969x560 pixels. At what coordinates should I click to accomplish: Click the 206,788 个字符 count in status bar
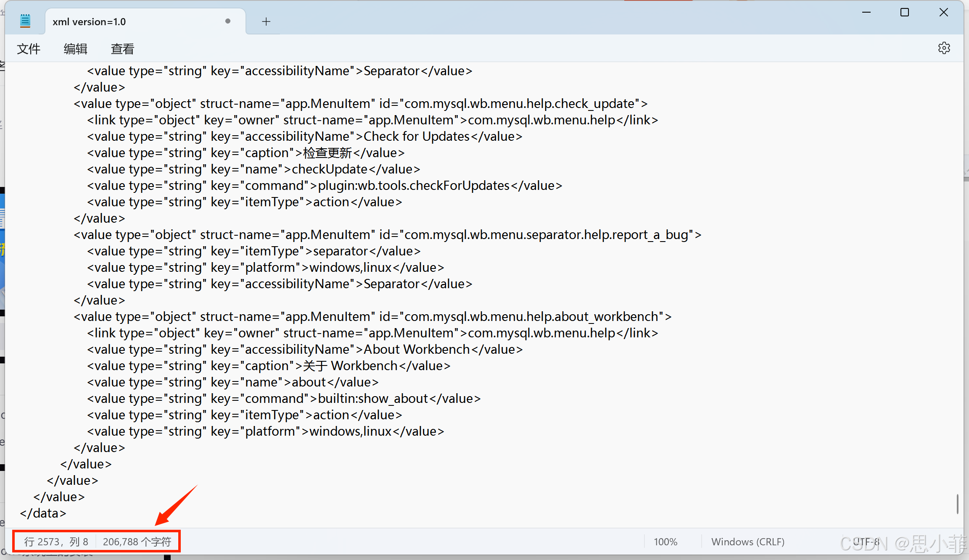pos(137,542)
